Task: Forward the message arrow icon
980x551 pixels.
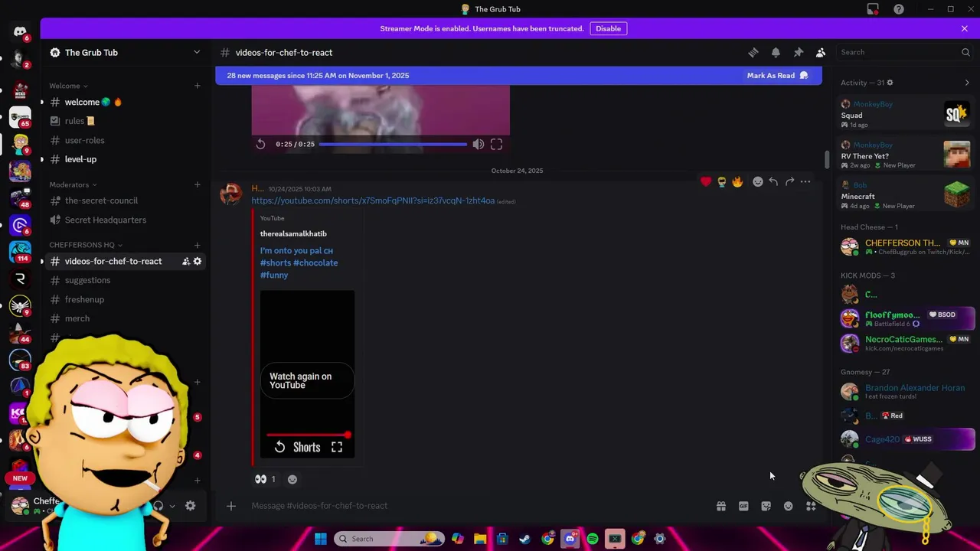Action: point(789,181)
